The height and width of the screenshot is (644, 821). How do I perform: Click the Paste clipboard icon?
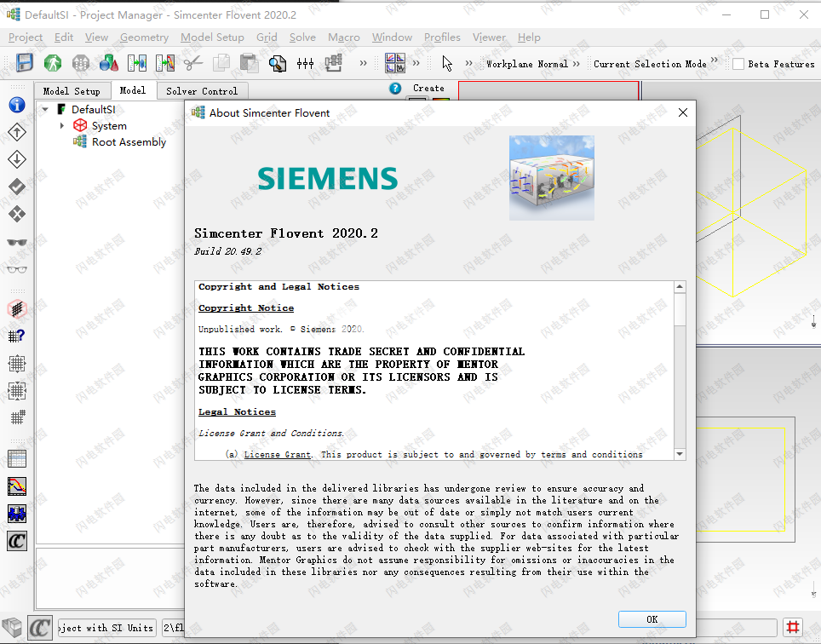250,63
